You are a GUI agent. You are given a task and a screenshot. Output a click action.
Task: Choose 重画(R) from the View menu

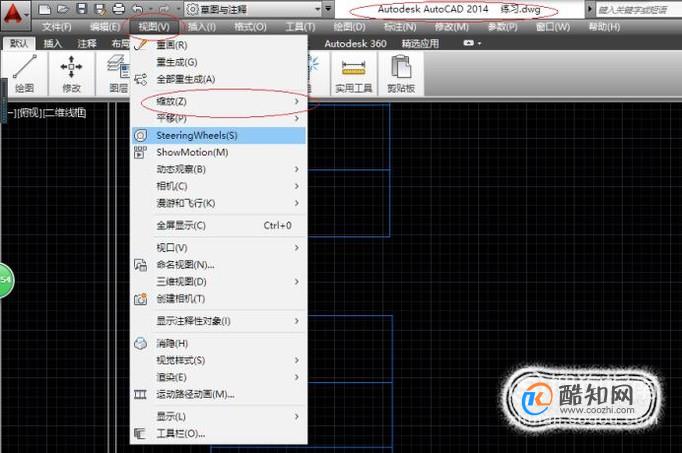click(219, 45)
